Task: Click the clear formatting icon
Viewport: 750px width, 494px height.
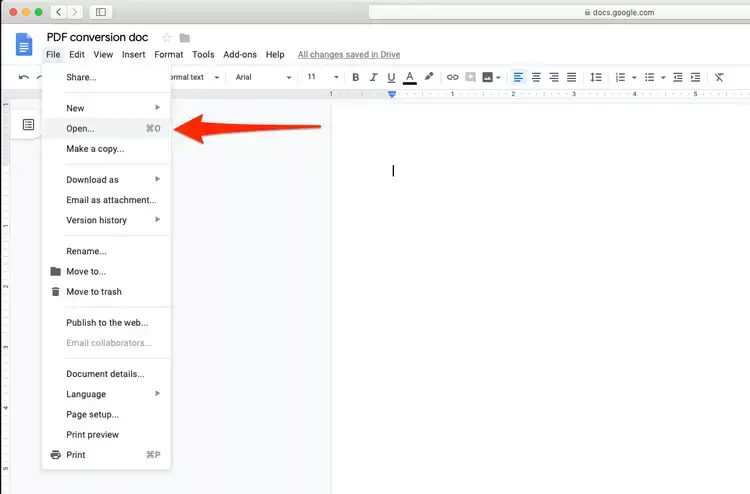Action: tap(719, 77)
